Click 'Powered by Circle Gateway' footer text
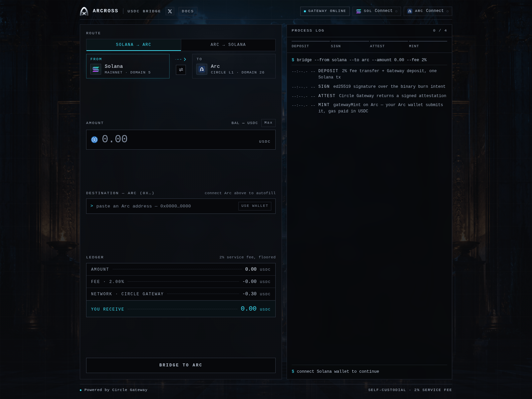The image size is (532, 399). [116, 390]
